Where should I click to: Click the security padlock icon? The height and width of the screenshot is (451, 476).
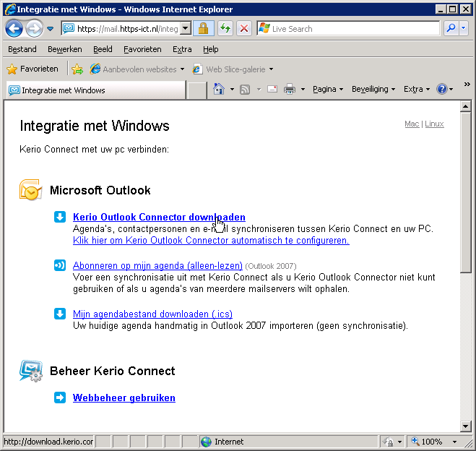coord(203,29)
